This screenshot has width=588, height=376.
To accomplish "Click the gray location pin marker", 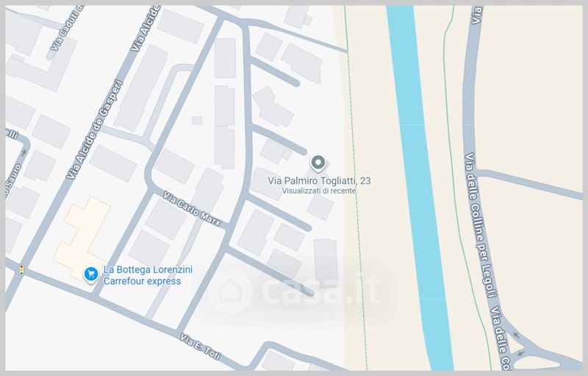I will [x=318, y=163].
